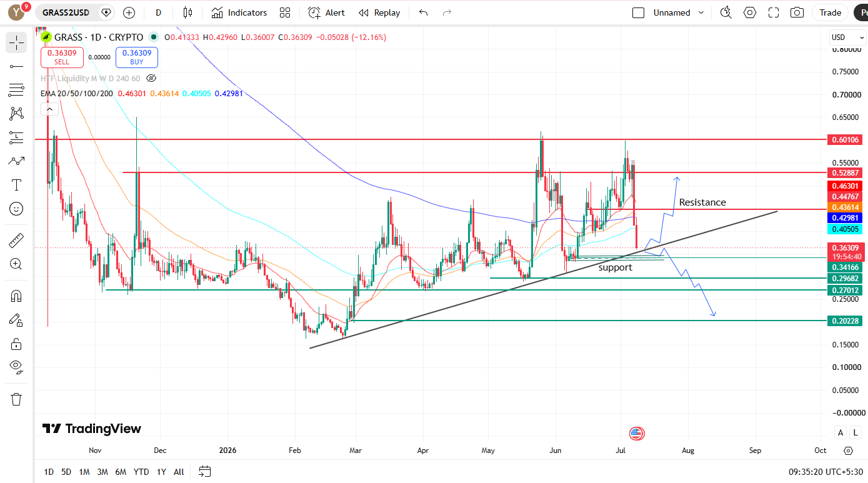
Task: Open the go to date calendar
Action: tap(205, 472)
